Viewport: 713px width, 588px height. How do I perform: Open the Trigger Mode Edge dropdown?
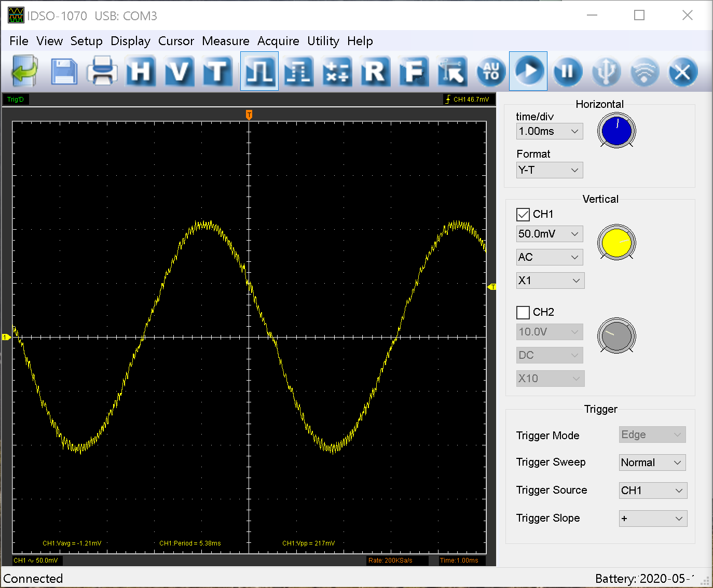pyautogui.click(x=652, y=435)
